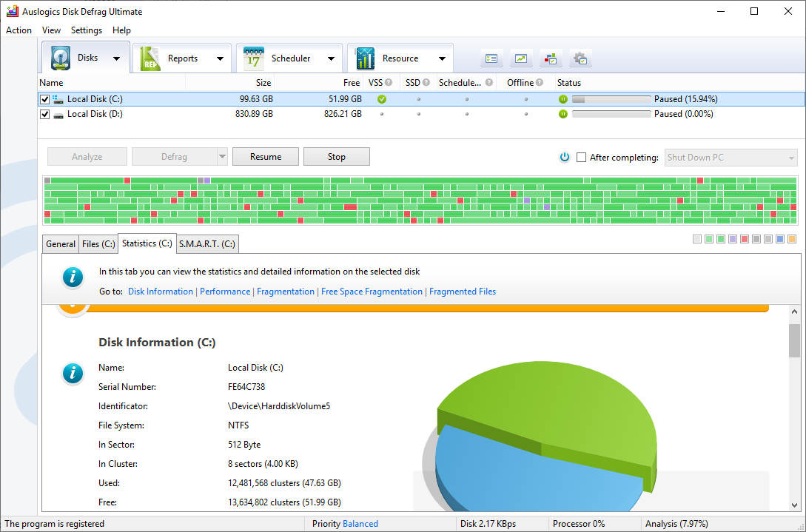806x532 pixels.
Task: Open the Fragmented Files link
Action: point(462,291)
